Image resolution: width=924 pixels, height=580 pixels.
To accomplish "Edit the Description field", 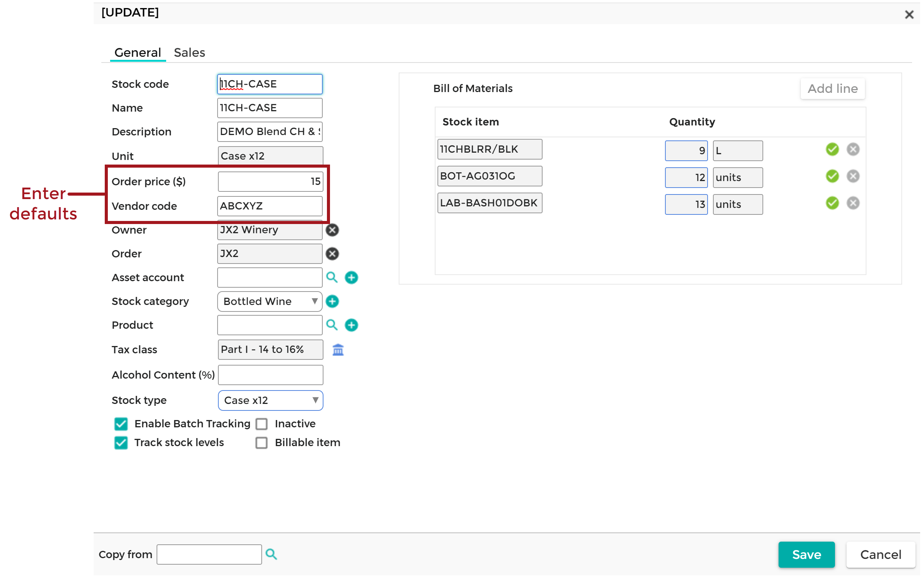I will (x=270, y=132).
